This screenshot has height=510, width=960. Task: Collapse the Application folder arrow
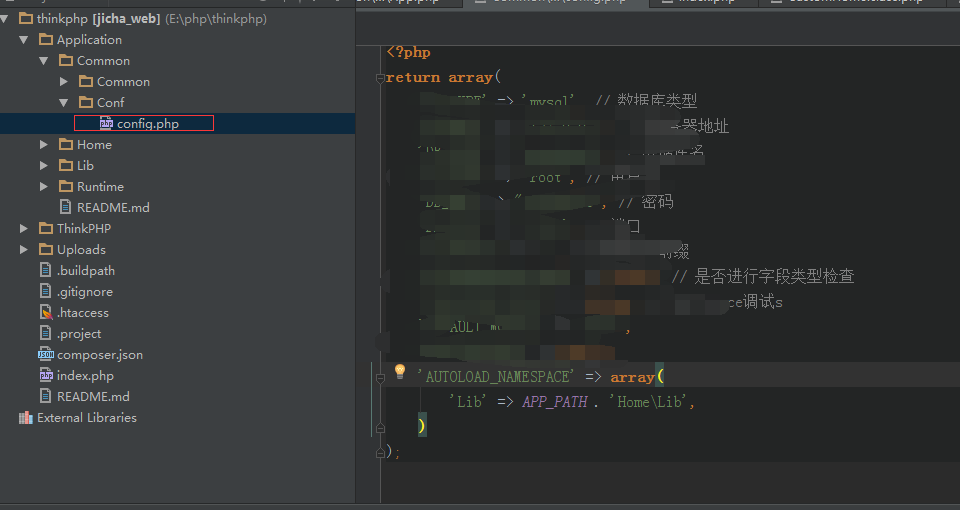click(24, 40)
